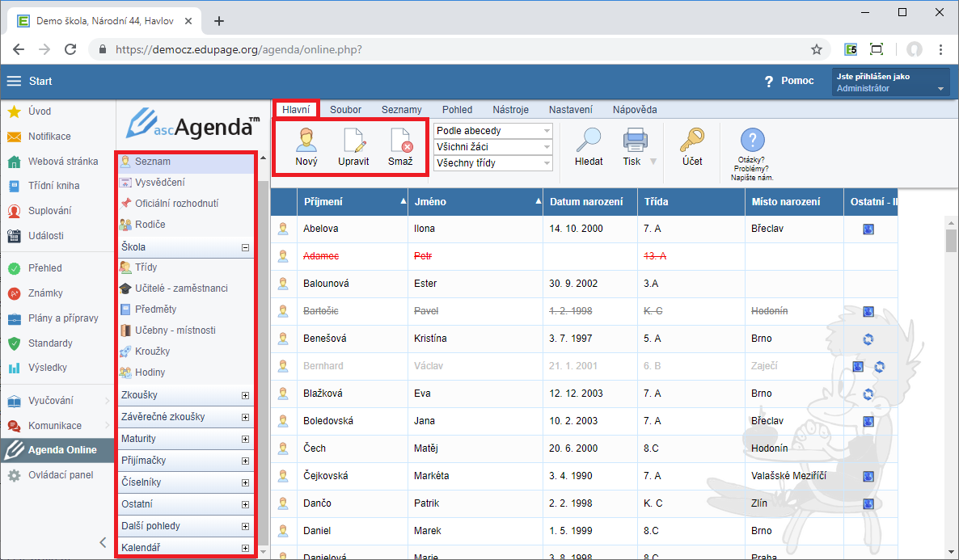Click the Upravit edit icon
The image size is (959, 560).
[x=354, y=141]
